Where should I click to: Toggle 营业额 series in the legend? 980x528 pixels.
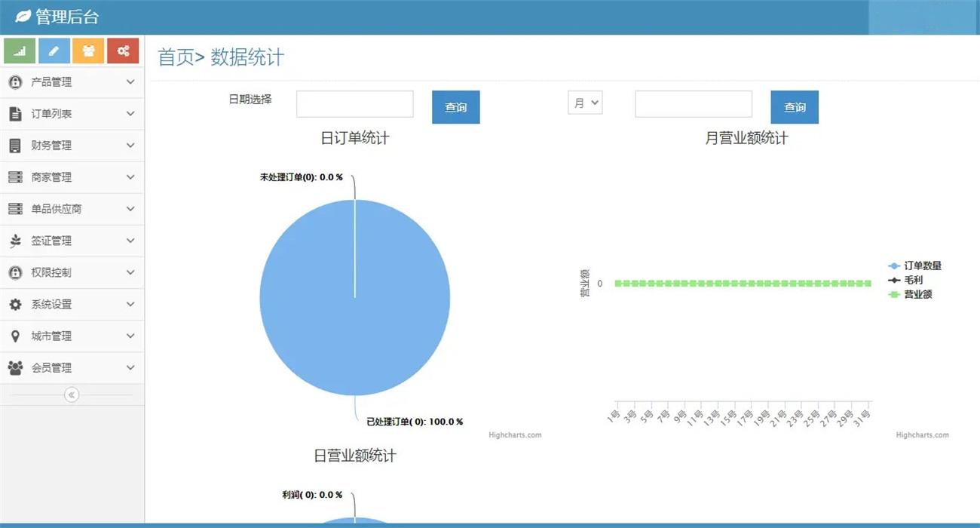point(911,294)
